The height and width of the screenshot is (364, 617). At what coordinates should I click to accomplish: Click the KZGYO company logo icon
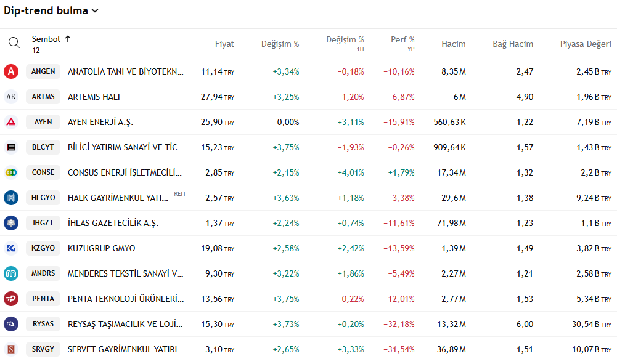[11, 248]
